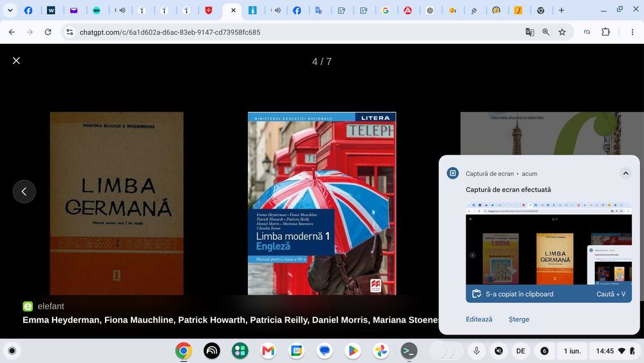
Task: Open the black cast-style app in shelf
Action: point(212,351)
